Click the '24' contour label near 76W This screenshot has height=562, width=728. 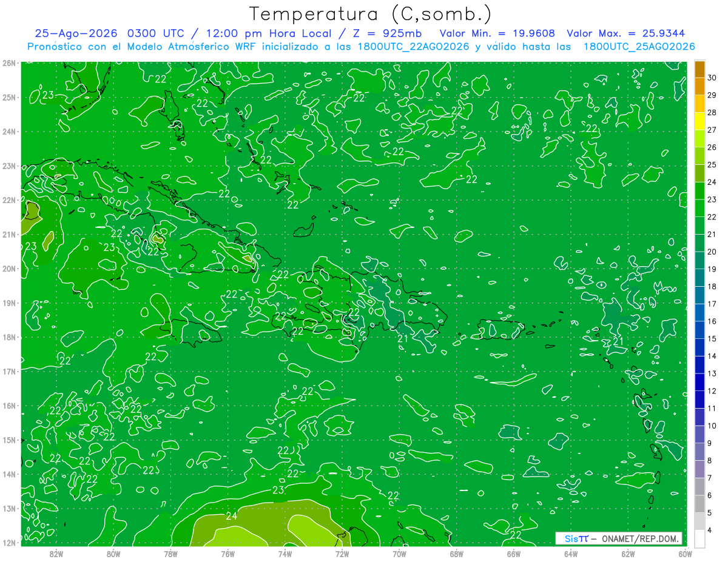(231, 516)
